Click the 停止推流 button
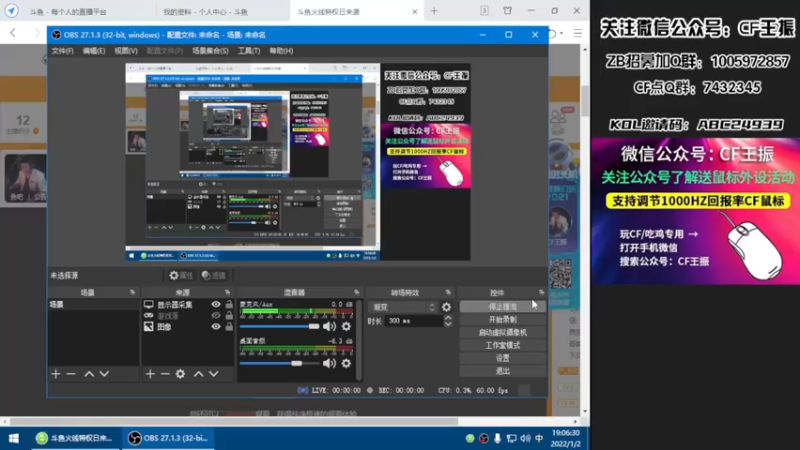The width and height of the screenshot is (800, 450). pyautogui.click(x=503, y=307)
